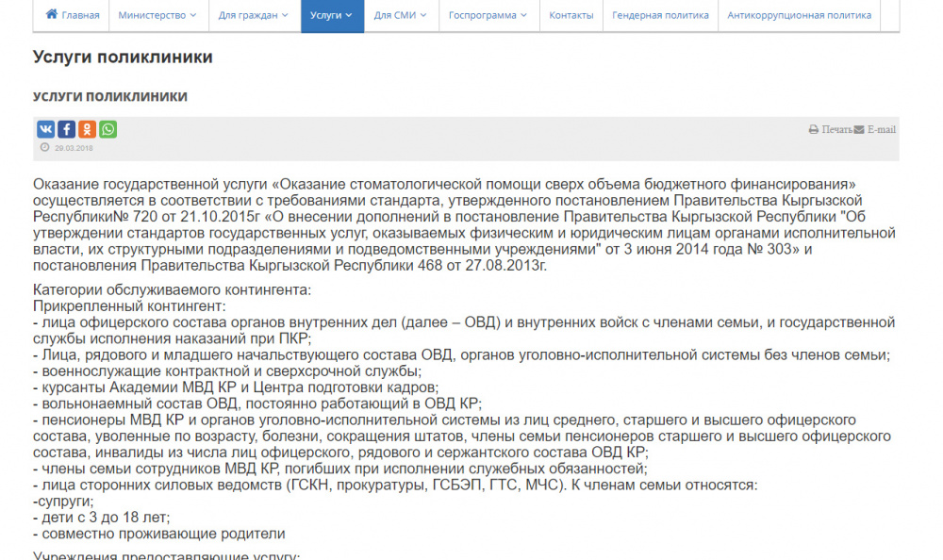The image size is (943, 560).
Task: Go to the Контакты page
Action: [571, 16]
